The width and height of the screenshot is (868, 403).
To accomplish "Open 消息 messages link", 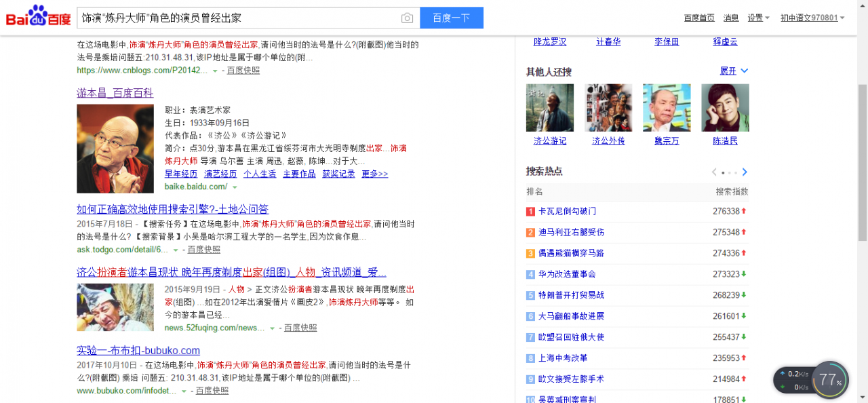I will pyautogui.click(x=731, y=18).
